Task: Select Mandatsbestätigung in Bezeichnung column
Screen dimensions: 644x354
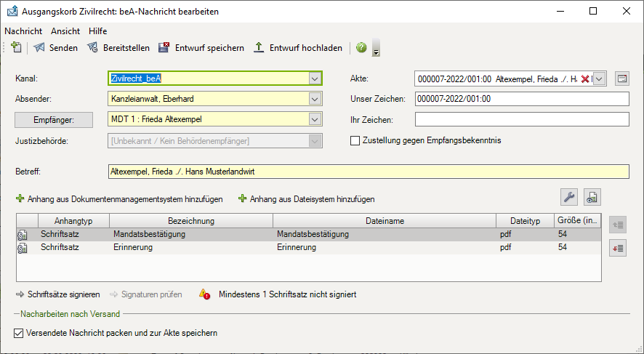Action: pyautogui.click(x=149, y=234)
